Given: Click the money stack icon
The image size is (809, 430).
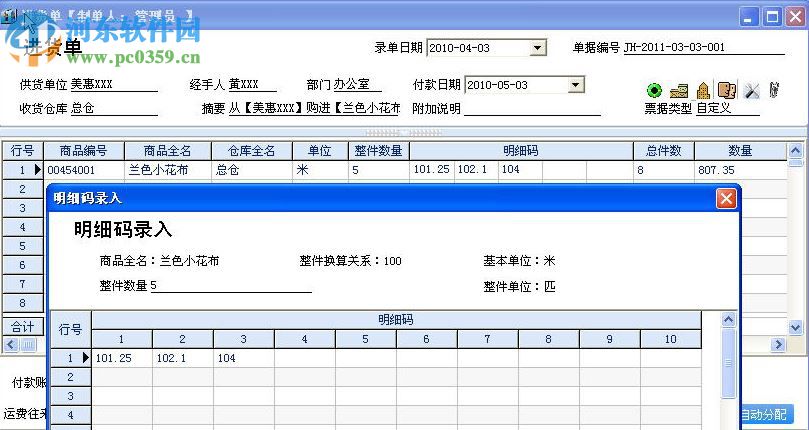Looking at the screenshot, I should point(678,91).
